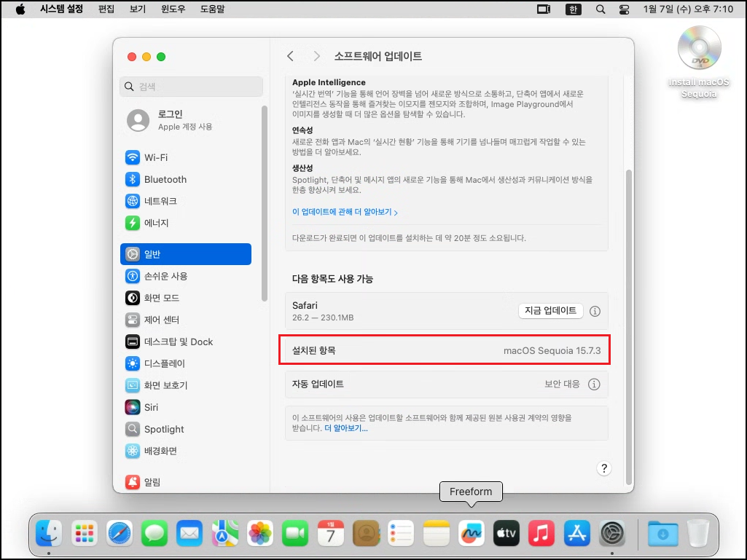This screenshot has width=747, height=560.
Task: Open Bluetooth settings in sidebar
Action: pos(186,179)
